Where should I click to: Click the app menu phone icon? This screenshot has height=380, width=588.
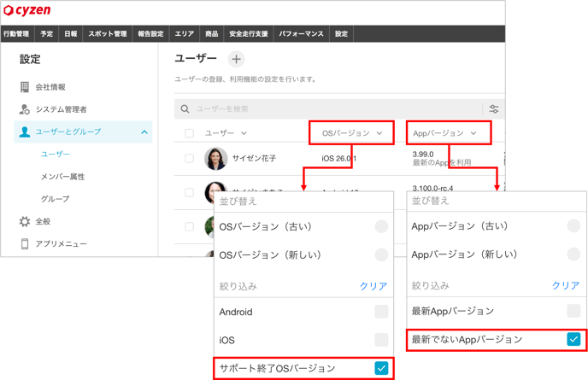point(25,244)
